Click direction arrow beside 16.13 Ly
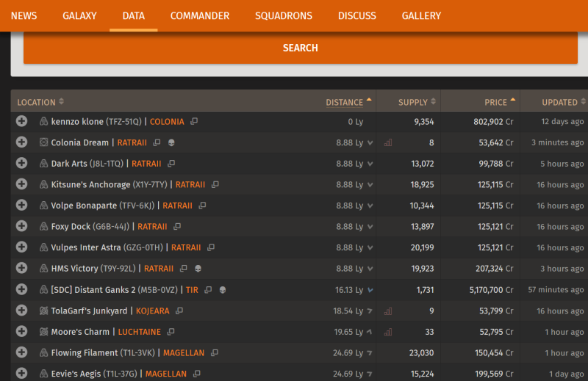The image size is (588, 381). [x=370, y=290]
